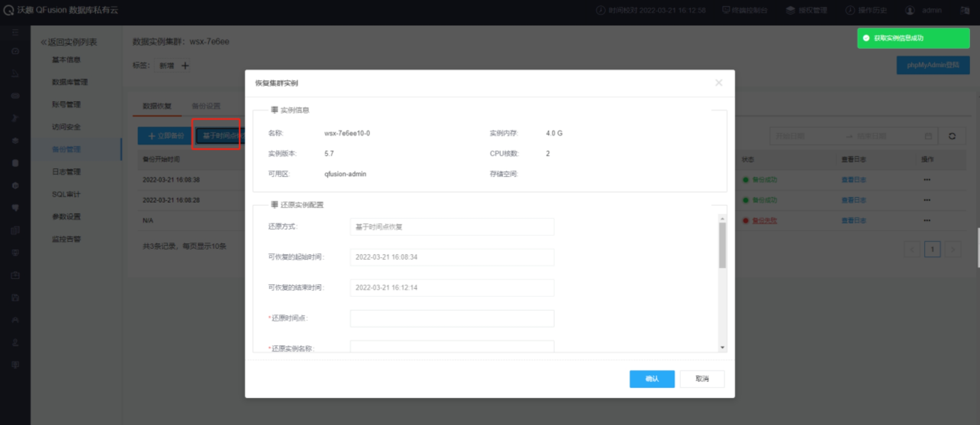Click the 取消 cancel button in dialog
980x425 pixels.
point(702,379)
